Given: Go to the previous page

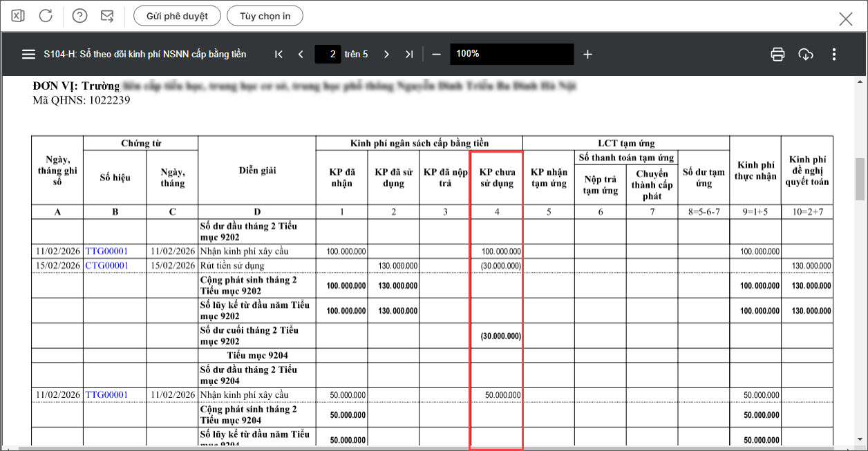Looking at the screenshot, I should click(x=301, y=54).
